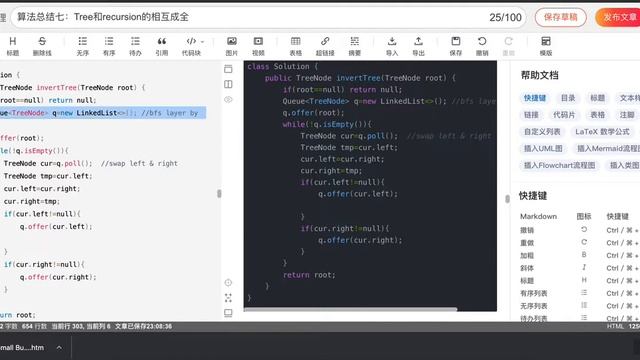The height and width of the screenshot is (360, 640).
Task: Toggle the split-column view icon
Action: [x=228, y=84]
